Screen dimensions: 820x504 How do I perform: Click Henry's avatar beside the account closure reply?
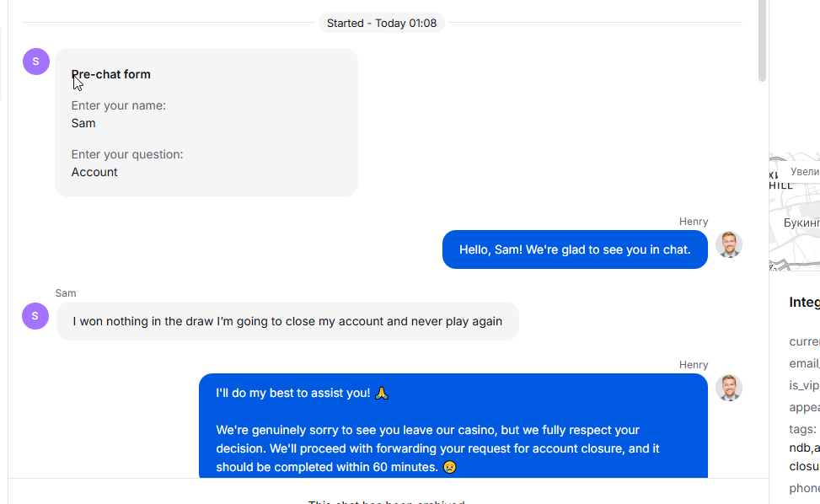[x=728, y=388]
